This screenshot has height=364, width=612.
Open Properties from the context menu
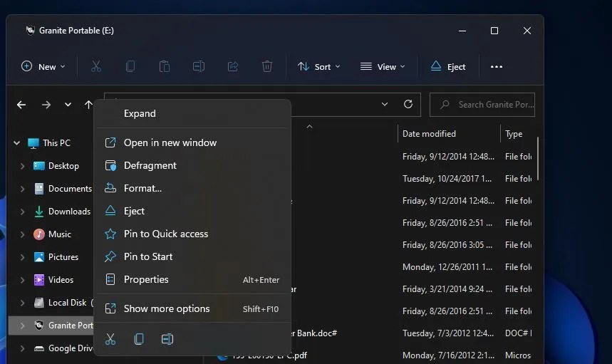(x=192, y=279)
